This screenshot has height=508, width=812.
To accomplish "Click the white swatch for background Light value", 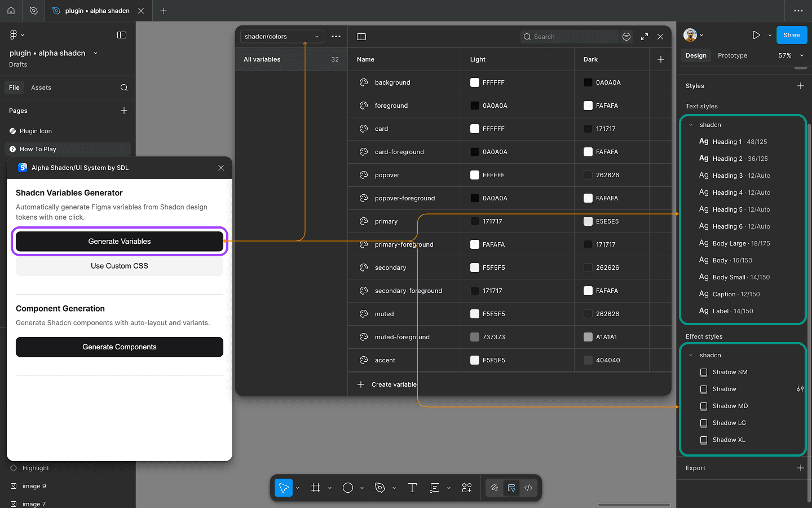I will click(x=474, y=82).
